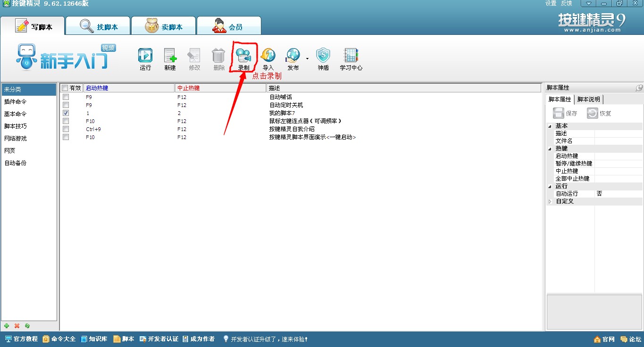The height and width of the screenshot is (347, 644).
Task: Enable the 自动定时关机 script checkbox
Action: point(66,105)
